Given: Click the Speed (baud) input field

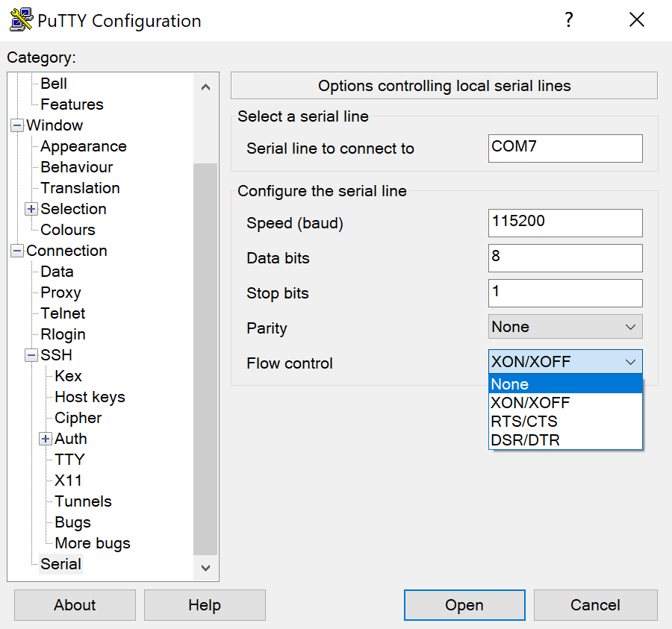Looking at the screenshot, I should point(565,223).
